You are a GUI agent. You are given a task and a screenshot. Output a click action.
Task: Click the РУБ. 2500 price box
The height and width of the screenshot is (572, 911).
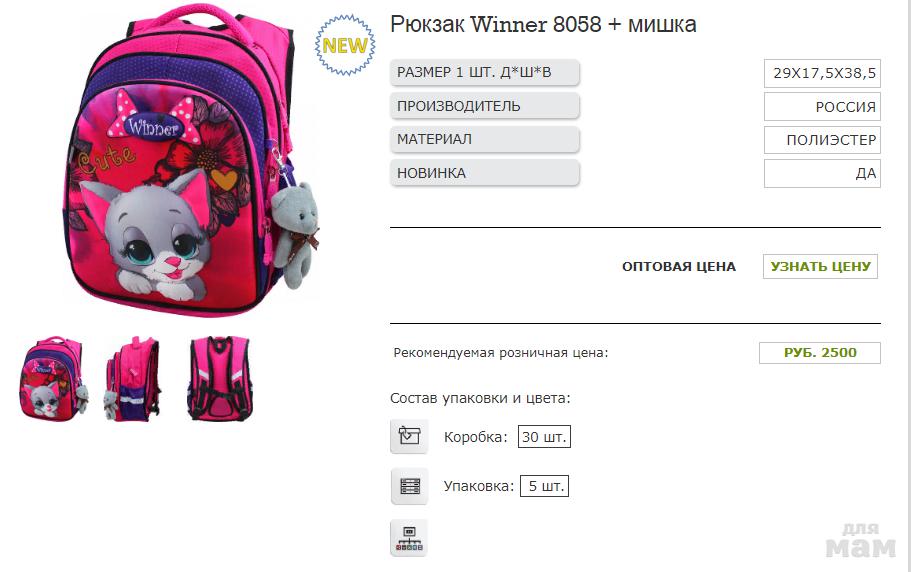820,352
